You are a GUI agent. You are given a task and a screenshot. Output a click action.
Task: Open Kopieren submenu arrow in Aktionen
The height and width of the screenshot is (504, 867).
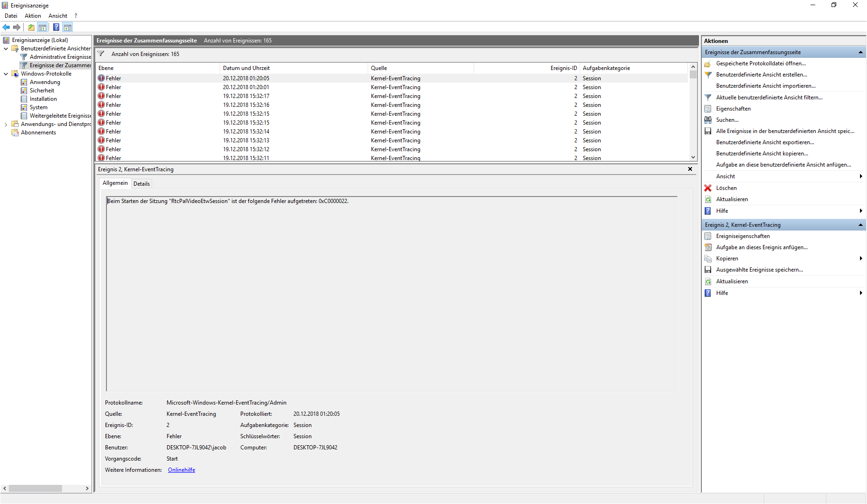(x=860, y=259)
